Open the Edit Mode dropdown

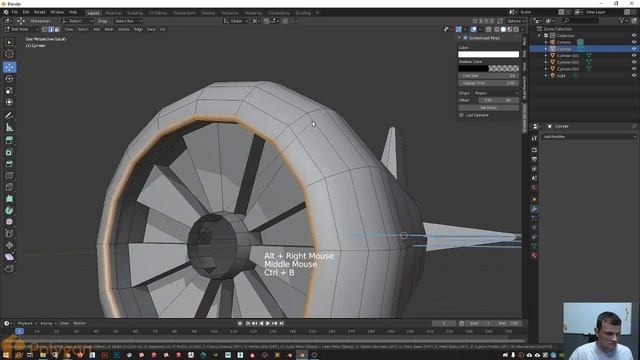21,29
